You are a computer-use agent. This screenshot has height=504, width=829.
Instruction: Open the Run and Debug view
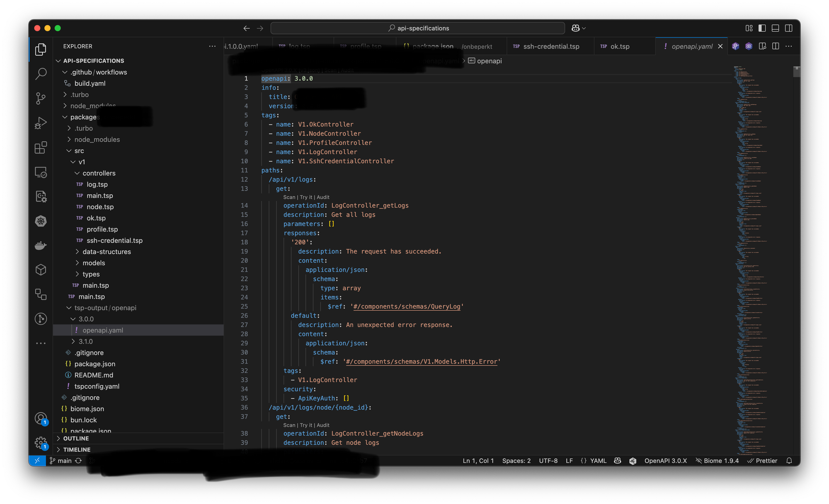41,123
